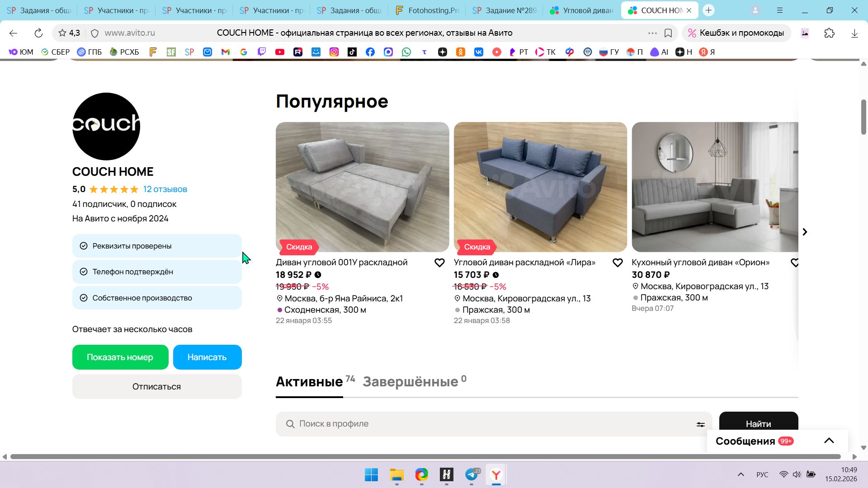Click the Поиск в профиле search field
The image size is (868, 488).
coord(488,424)
